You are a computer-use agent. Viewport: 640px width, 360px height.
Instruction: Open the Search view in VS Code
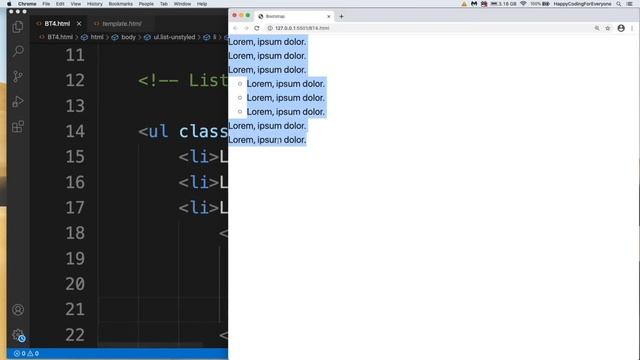click(18, 51)
